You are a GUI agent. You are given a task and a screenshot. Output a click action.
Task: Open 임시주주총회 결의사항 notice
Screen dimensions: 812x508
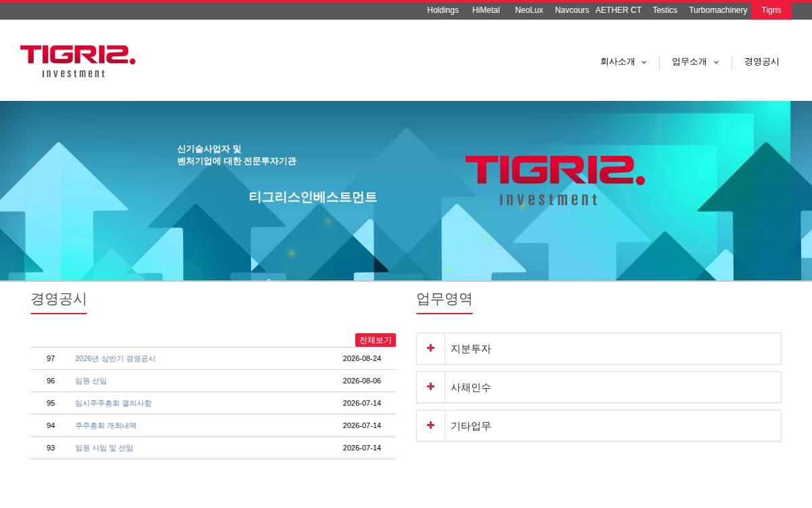click(x=113, y=403)
